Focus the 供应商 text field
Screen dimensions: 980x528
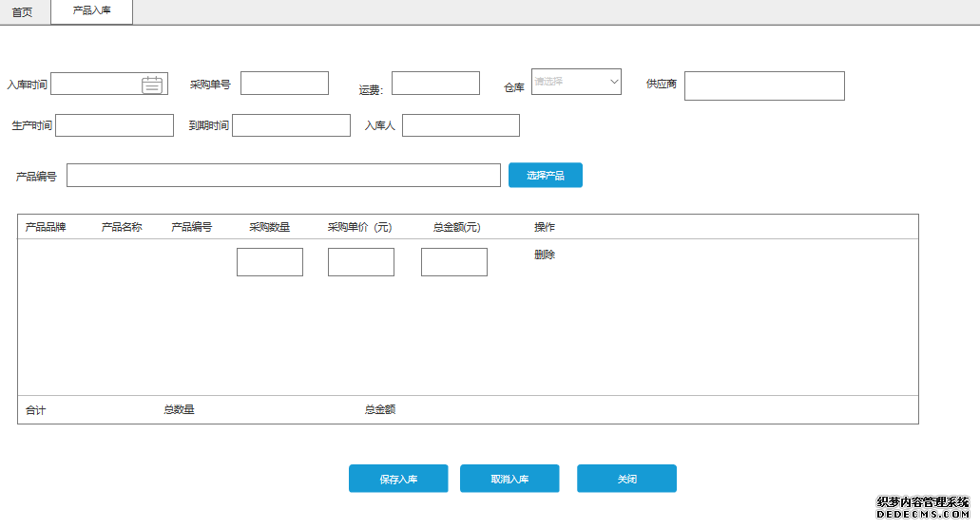[764, 85]
